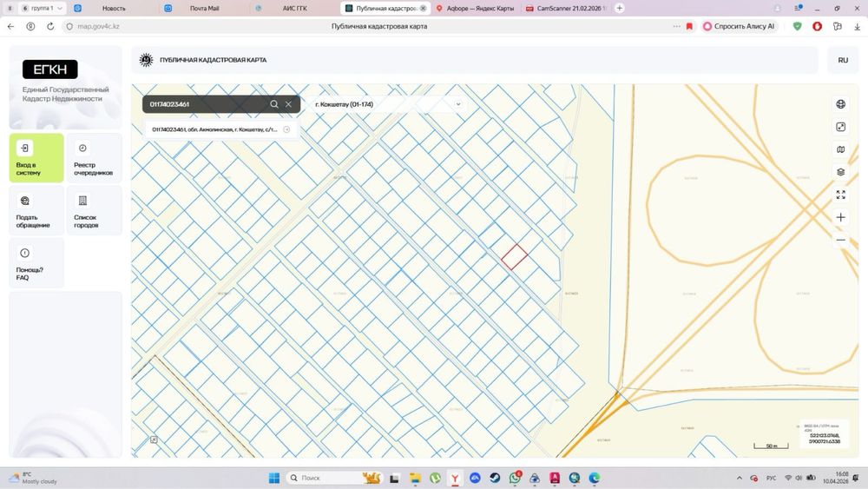Screen dimensions: 868x489
Task: Click the emblem icon beside Публичная кадастровая карта
Action: pyautogui.click(x=146, y=60)
